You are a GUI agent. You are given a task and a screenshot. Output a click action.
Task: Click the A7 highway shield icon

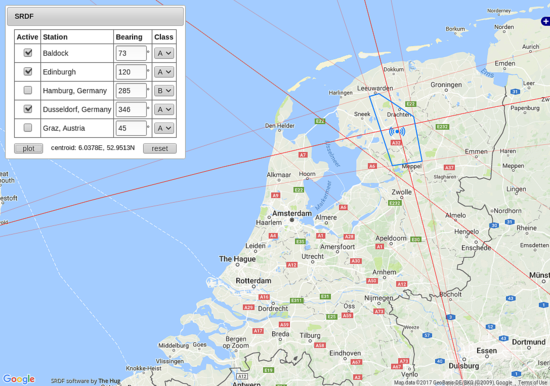pyautogui.click(x=303, y=155)
